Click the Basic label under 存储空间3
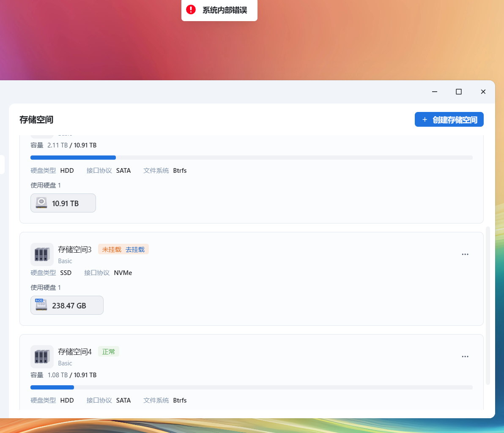Viewport: 504px width, 433px height. pyautogui.click(x=65, y=261)
